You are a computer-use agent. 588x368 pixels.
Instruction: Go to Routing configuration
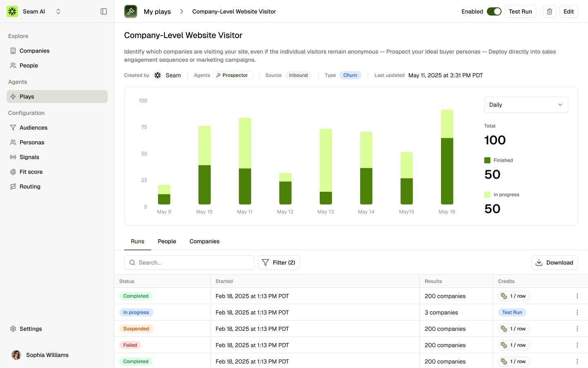(30, 186)
